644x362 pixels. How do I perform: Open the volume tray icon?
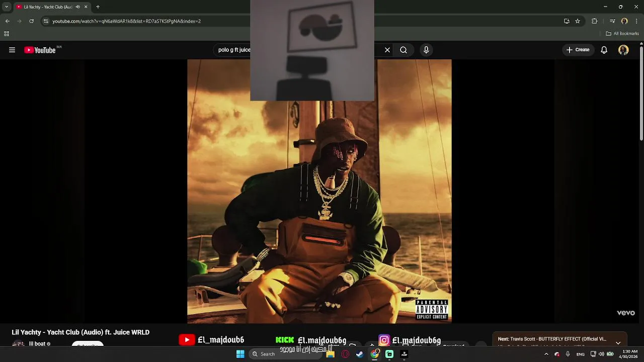tap(601, 354)
